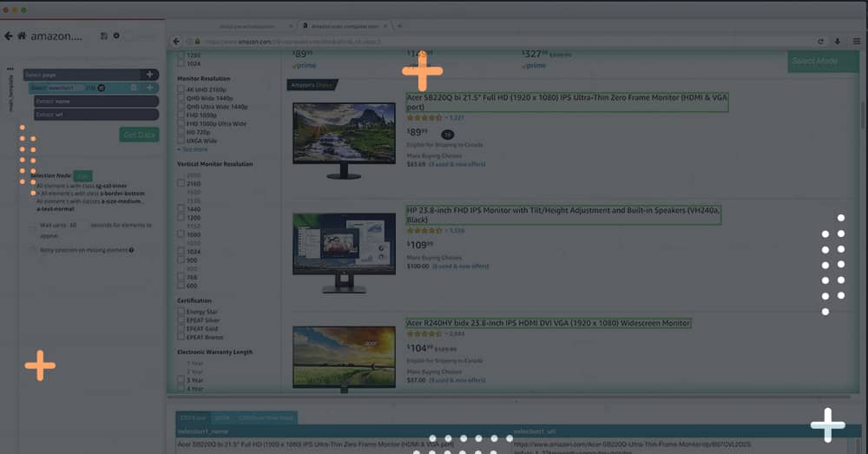This screenshot has height=454, width=868.
Task: Switch to the main_template side tab
Action: point(10,93)
